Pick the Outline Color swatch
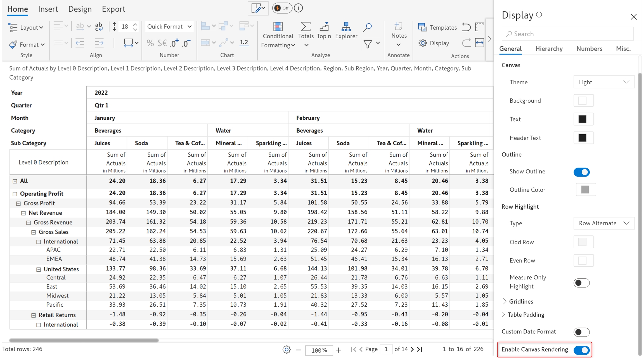 [x=585, y=190]
